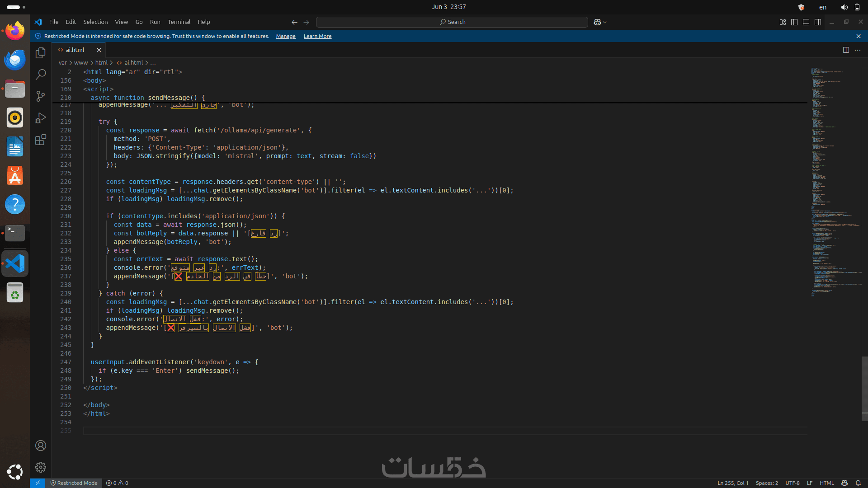
Task: Open the Terminal menu
Action: [179, 22]
